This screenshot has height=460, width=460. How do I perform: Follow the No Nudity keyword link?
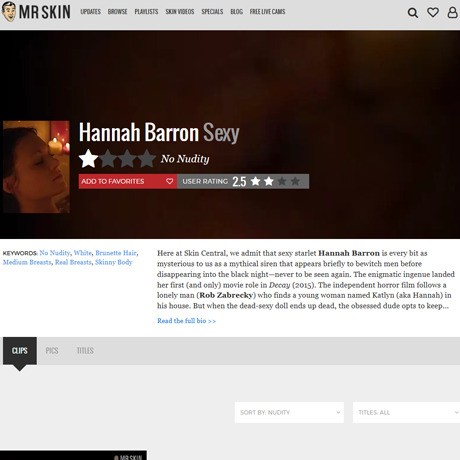[55, 253]
